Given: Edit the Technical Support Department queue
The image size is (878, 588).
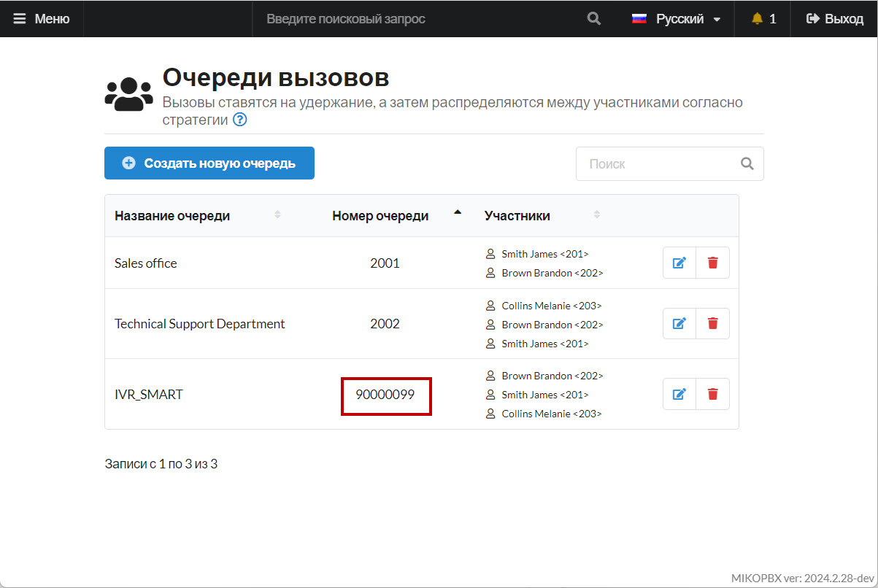Looking at the screenshot, I should coord(679,323).
